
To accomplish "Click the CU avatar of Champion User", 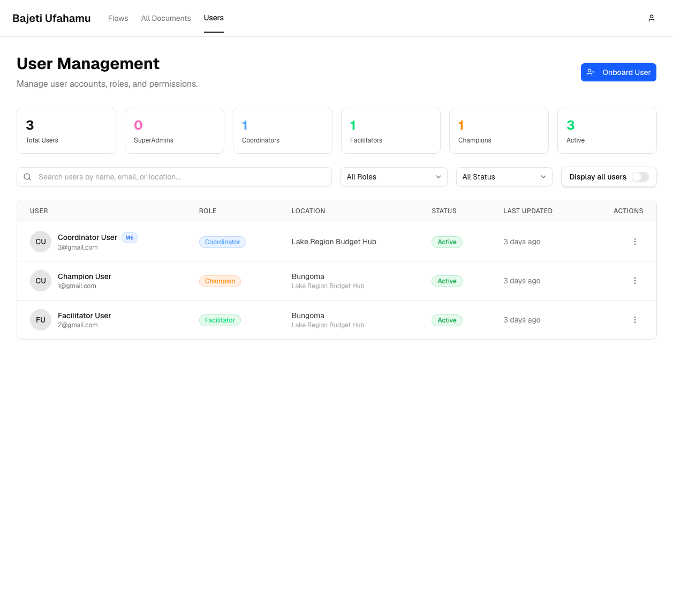I will tap(41, 281).
